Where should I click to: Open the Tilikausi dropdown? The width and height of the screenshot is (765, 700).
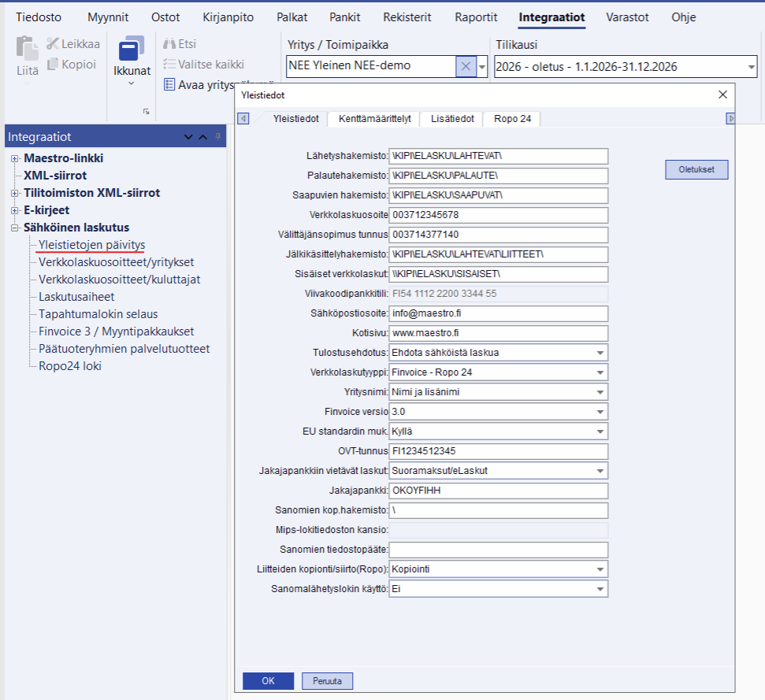pos(750,67)
